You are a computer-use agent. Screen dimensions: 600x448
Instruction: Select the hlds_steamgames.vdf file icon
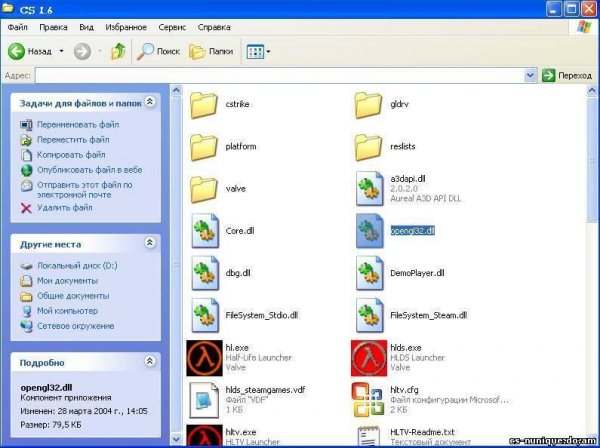click(204, 400)
